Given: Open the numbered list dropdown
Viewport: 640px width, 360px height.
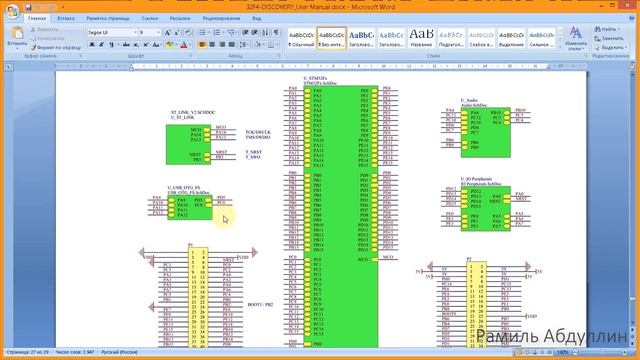Looking at the screenshot, I should coord(223,33).
